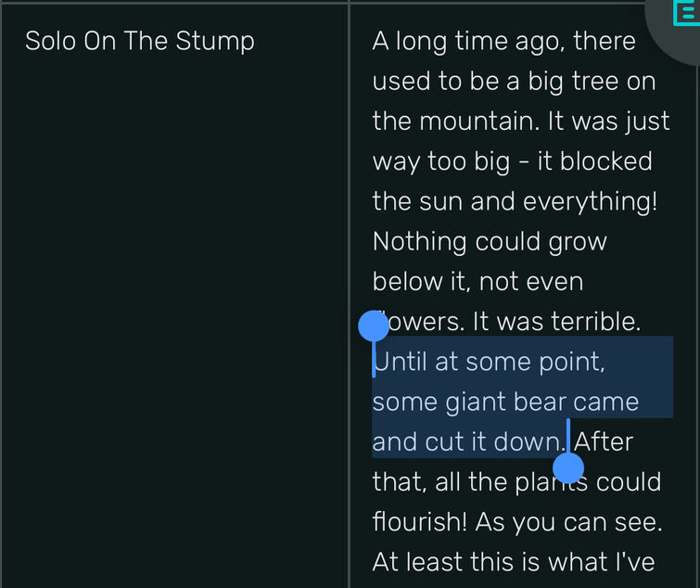Viewport: 700px width, 588px height.
Task: Tap the line 'At least this is what I've'
Action: pos(514,562)
